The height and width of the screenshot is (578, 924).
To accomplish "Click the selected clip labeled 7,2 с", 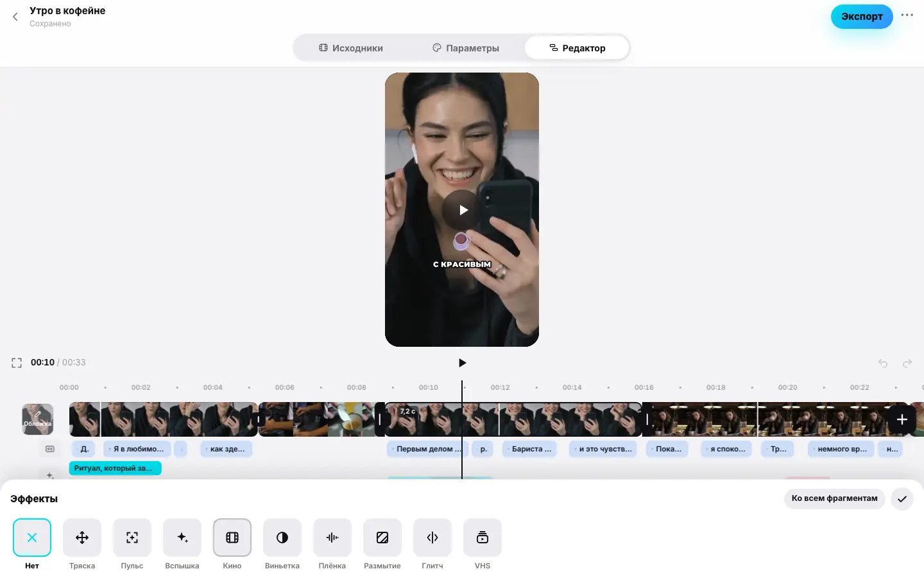I will tap(513, 419).
